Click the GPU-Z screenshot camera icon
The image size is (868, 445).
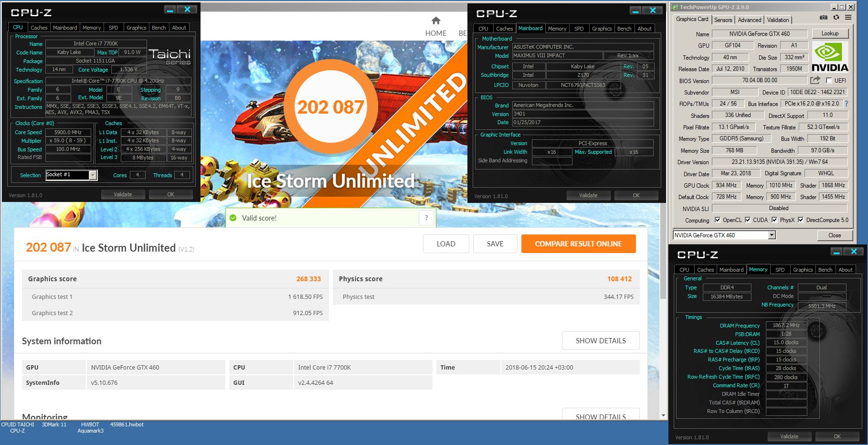(x=824, y=17)
